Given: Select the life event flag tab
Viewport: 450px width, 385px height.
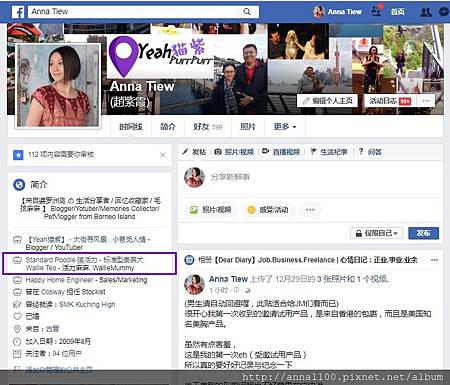Looking at the screenshot, I should tap(329, 152).
